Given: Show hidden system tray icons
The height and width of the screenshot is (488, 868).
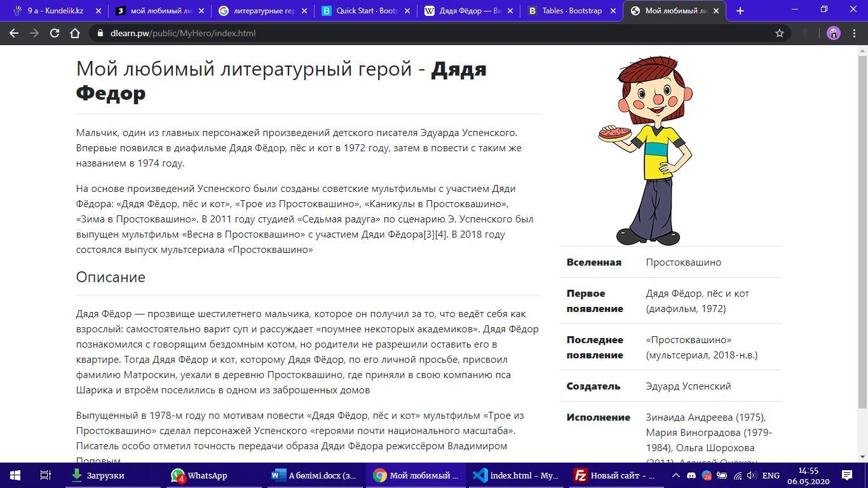Looking at the screenshot, I should (676, 475).
